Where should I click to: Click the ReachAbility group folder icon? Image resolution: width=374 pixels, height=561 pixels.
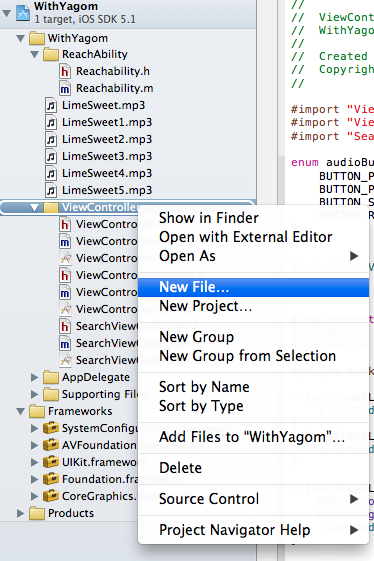[51, 54]
